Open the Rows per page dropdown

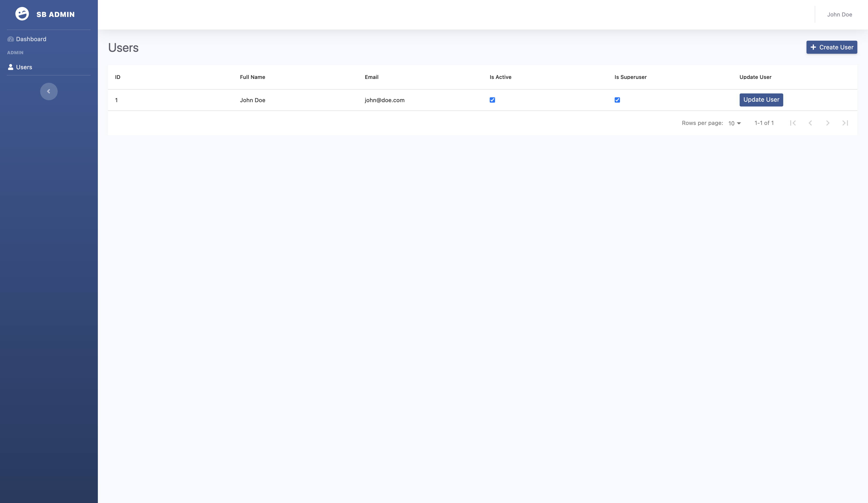pyautogui.click(x=734, y=123)
